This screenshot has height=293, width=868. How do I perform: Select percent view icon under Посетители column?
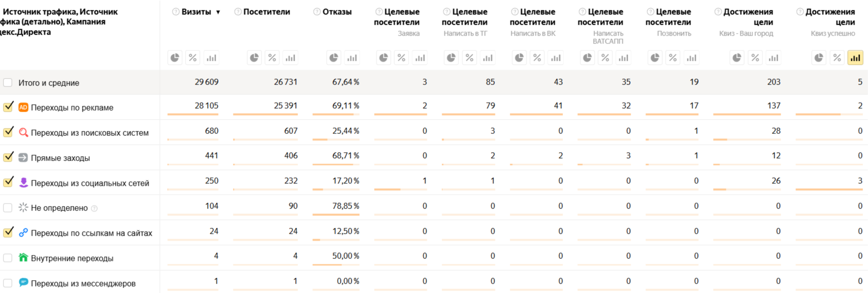[272, 58]
